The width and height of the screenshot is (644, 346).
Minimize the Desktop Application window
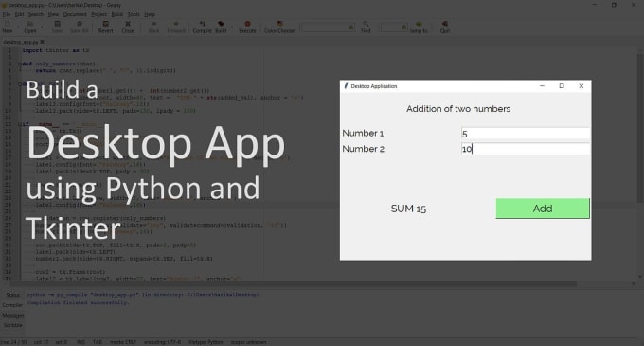point(542,86)
